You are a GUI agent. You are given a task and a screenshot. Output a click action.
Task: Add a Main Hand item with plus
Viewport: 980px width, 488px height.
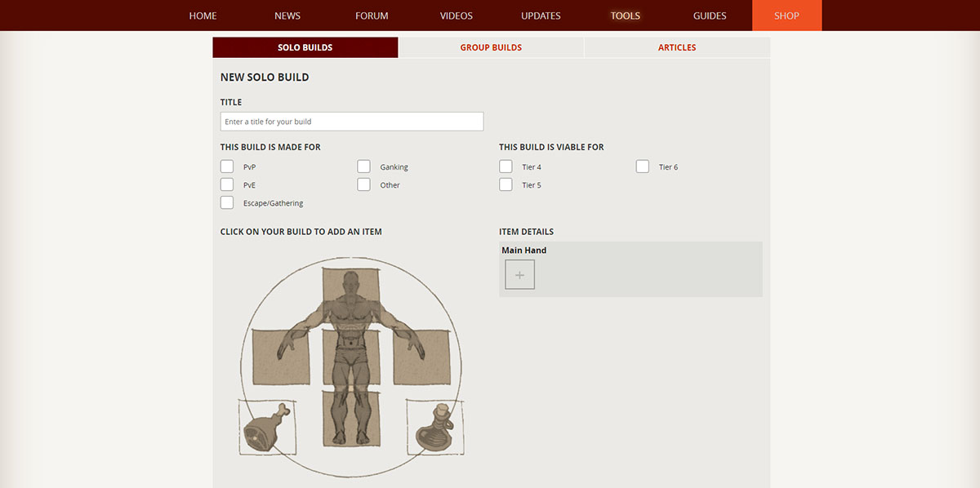520,275
